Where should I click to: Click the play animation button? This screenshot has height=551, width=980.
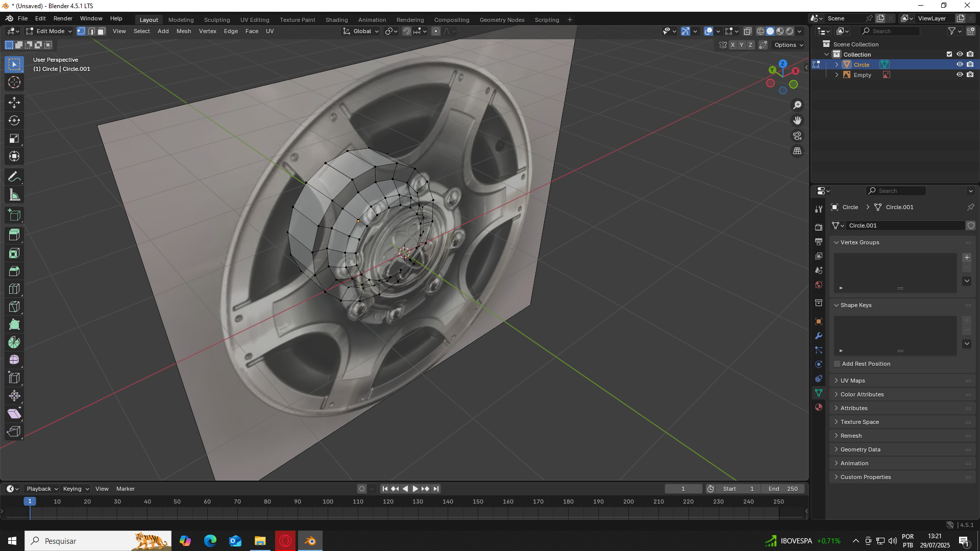point(415,489)
